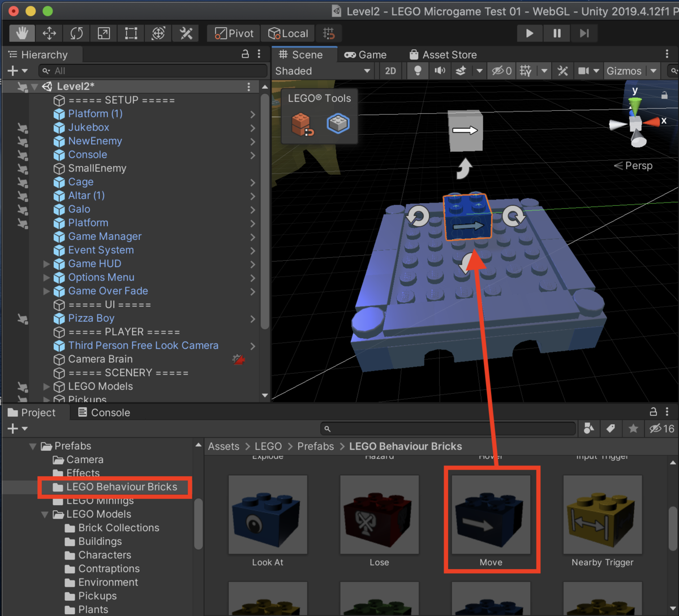Collapse the Prefabs folder
679x616 pixels.
(x=33, y=446)
